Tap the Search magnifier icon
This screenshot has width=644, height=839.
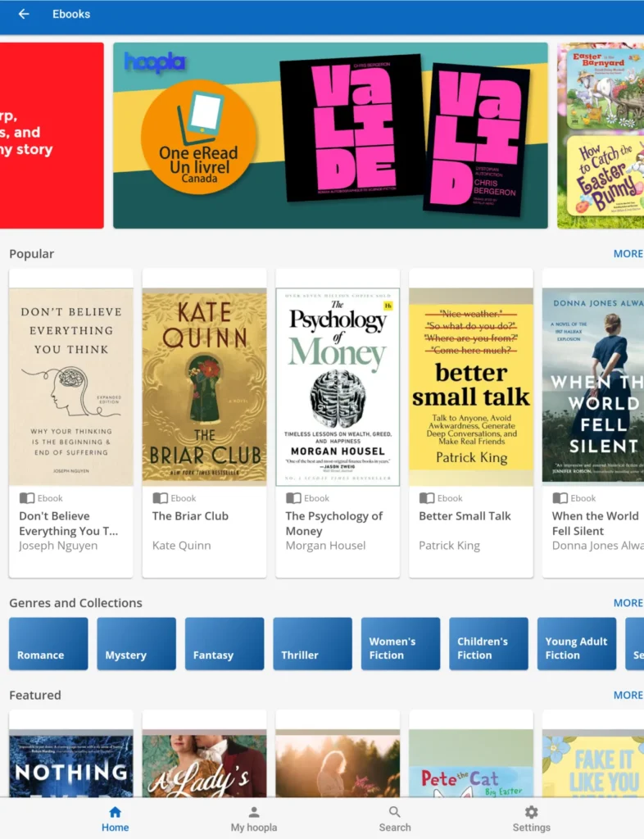tap(395, 812)
